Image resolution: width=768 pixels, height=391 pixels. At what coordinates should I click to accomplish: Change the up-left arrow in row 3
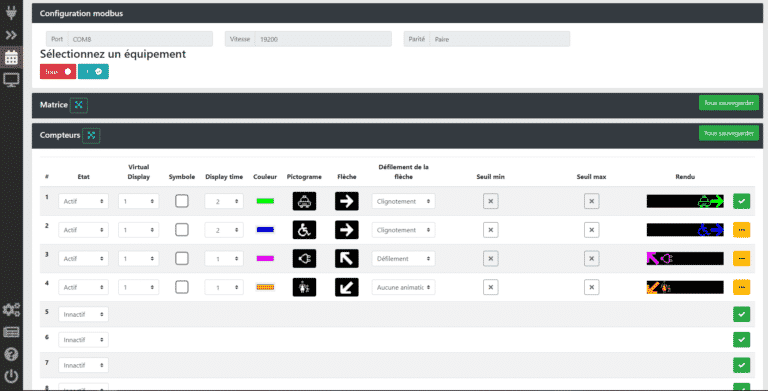(x=347, y=259)
